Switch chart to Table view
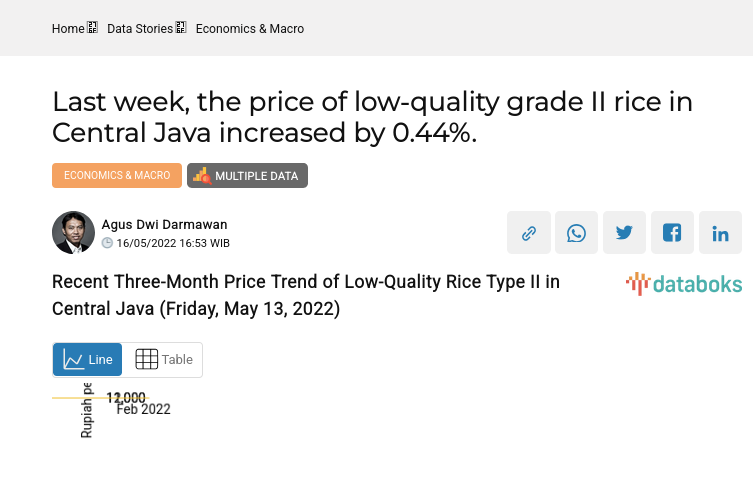 pos(163,360)
